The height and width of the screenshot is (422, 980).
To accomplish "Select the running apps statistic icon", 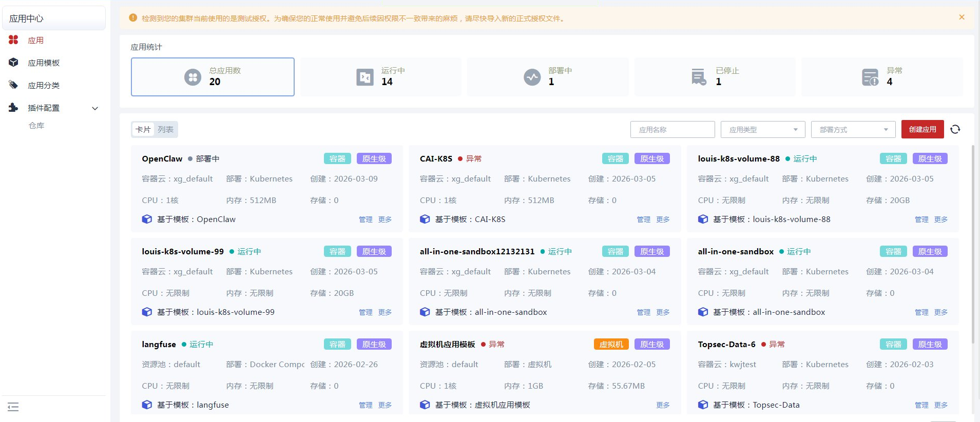I will tap(365, 77).
